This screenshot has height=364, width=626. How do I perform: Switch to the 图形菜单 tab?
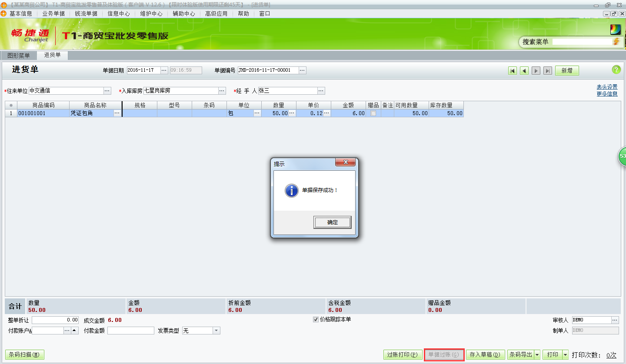point(18,55)
